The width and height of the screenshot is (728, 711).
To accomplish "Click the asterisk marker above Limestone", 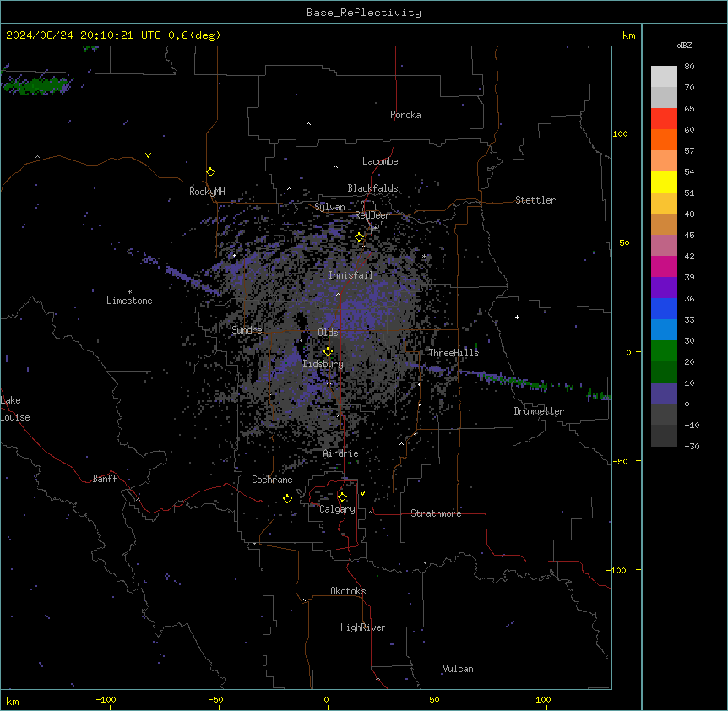I will [x=129, y=292].
